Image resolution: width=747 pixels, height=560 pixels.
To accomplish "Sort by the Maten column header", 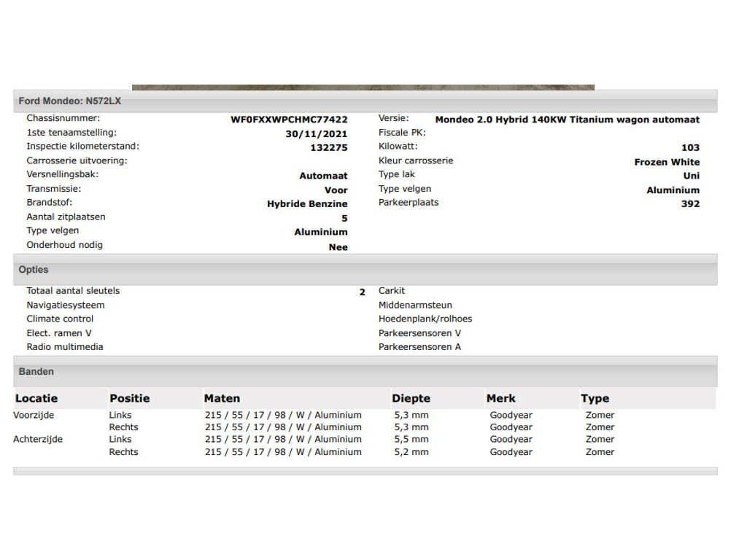I will [x=222, y=399].
